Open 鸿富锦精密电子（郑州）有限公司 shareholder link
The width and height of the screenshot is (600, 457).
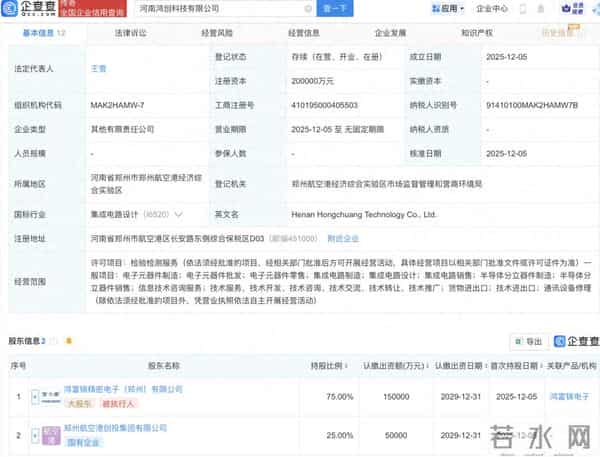(x=123, y=389)
